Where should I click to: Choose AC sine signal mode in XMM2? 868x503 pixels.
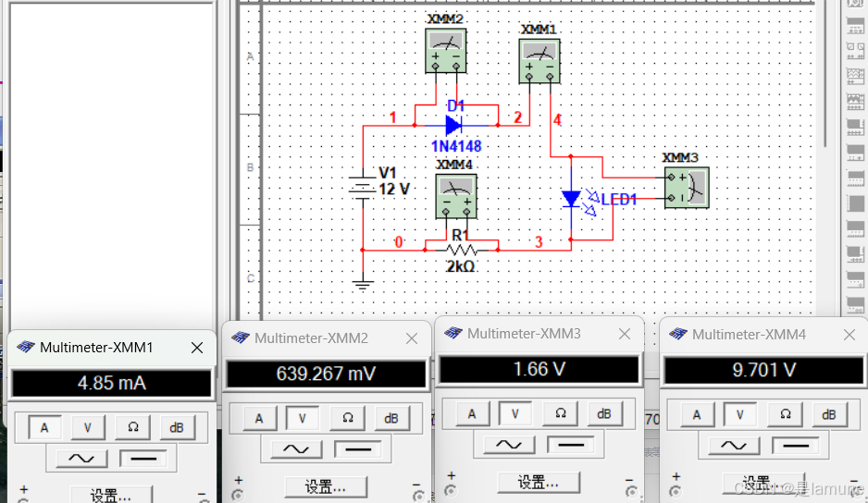[x=296, y=448]
